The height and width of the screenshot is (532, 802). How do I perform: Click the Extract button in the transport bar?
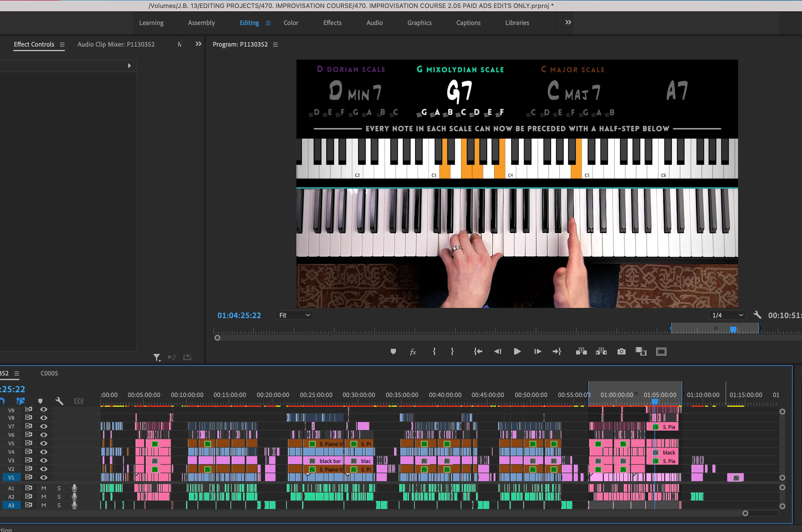click(601, 352)
